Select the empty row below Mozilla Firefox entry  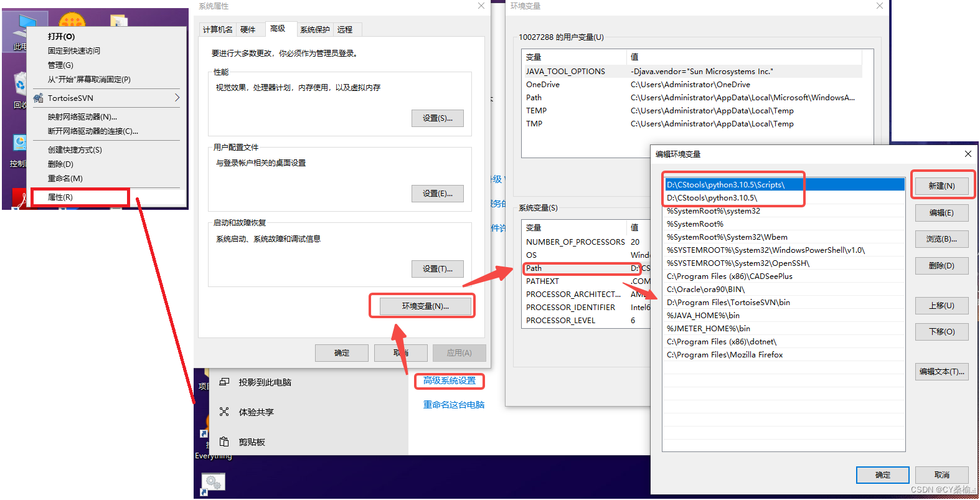(784, 368)
